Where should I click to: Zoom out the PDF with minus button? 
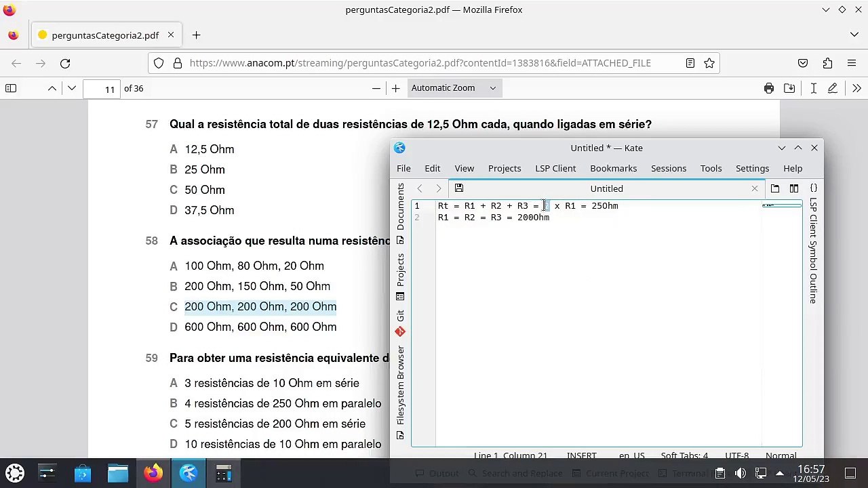click(x=376, y=88)
